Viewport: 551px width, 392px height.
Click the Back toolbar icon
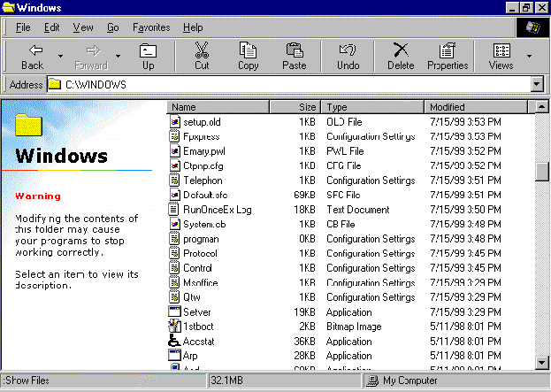pos(32,51)
